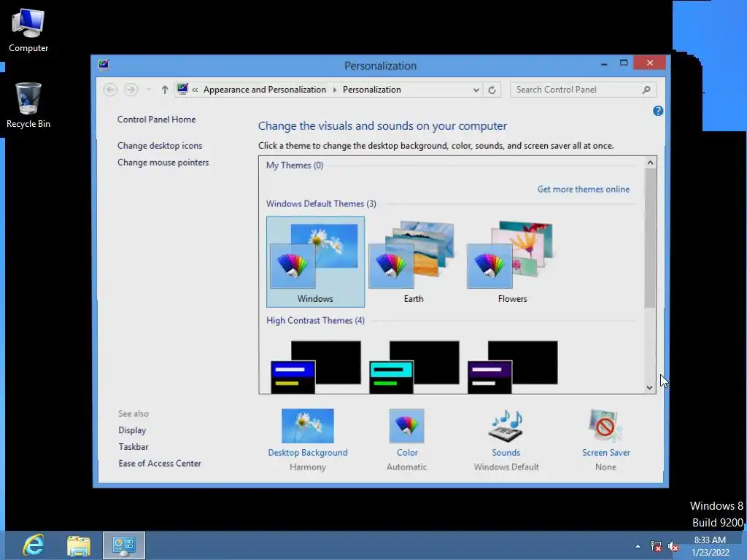The width and height of the screenshot is (747, 560).
Task: Open Display under See also
Action: (x=132, y=430)
